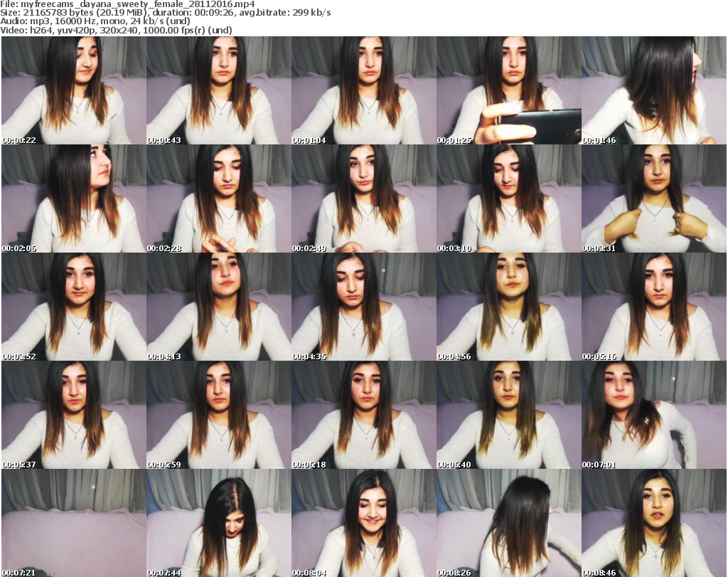Click the thumbnail timestamped 00:07:44
The image size is (728, 577).
click(219, 523)
